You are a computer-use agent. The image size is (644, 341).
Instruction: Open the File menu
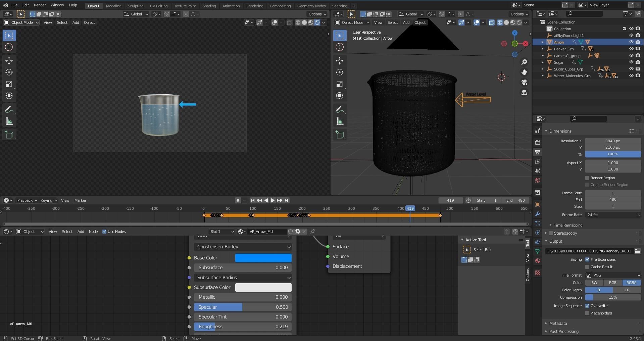tap(14, 5)
